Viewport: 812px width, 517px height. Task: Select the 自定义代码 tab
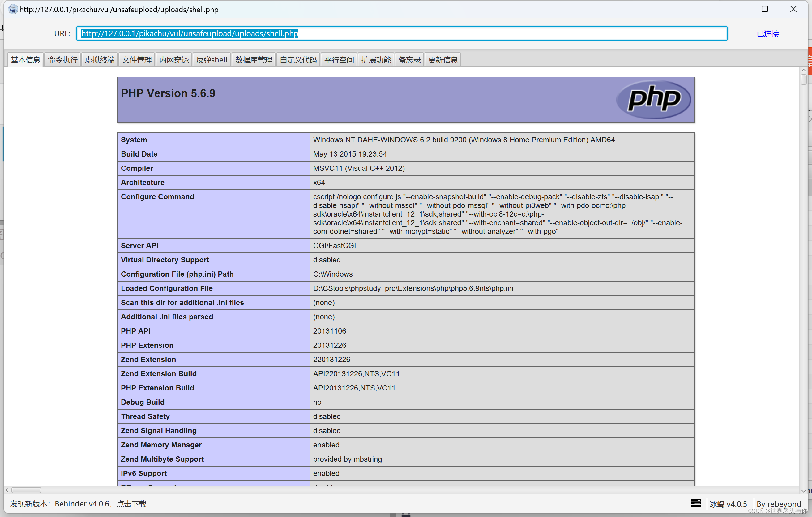pos(298,60)
